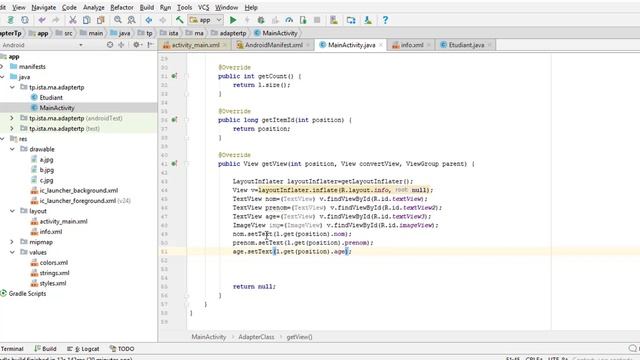Viewport: 640px width, 360px height.
Task: Click the Stop square icon
Action: 317,20
